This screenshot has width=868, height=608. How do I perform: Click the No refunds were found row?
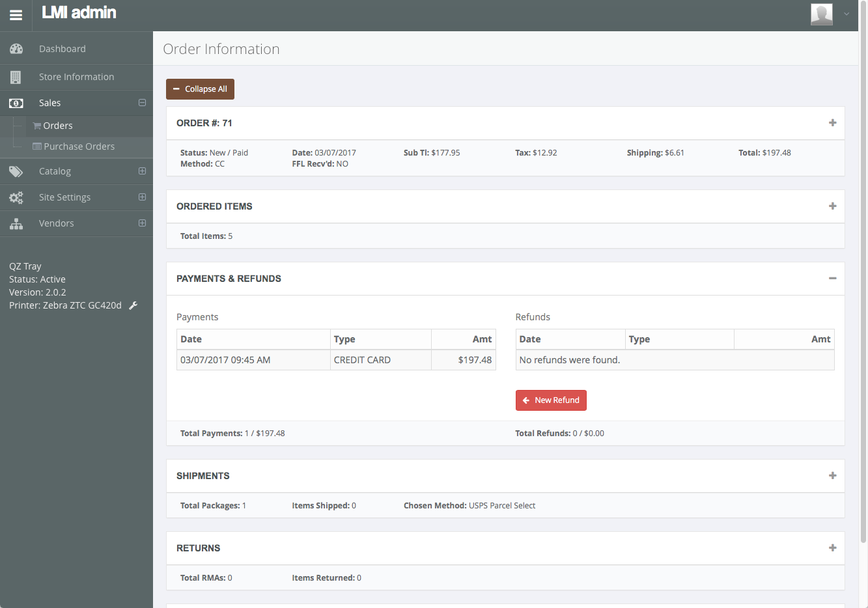point(675,360)
